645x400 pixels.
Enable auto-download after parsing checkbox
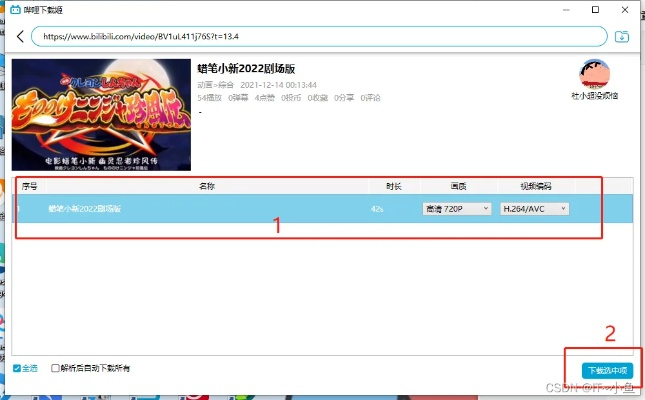[x=55, y=368]
